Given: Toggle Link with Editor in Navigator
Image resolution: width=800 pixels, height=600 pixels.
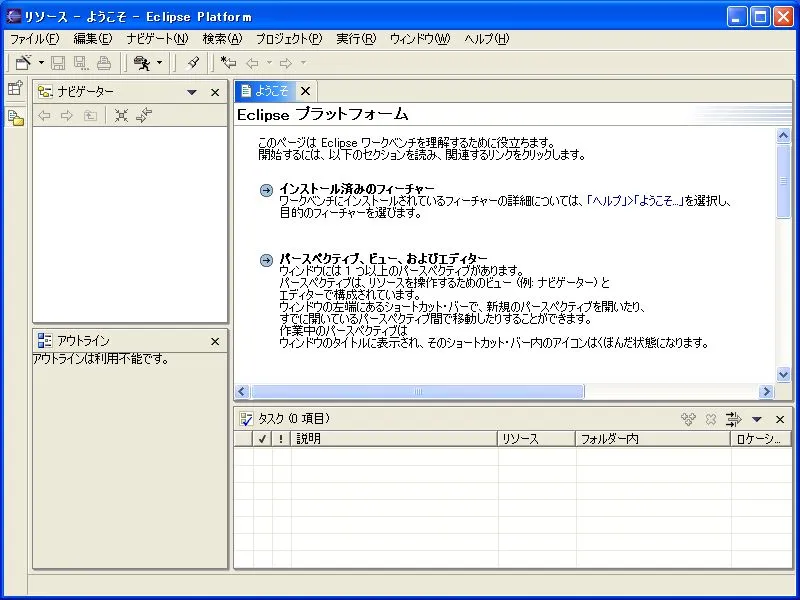Looking at the screenshot, I should [x=145, y=116].
